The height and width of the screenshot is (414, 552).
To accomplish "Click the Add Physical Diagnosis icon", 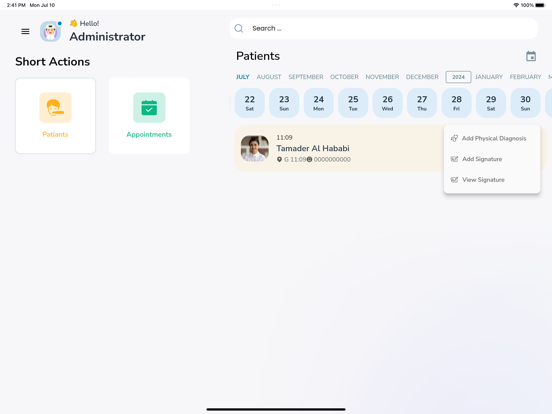I will tap(454, 138).
